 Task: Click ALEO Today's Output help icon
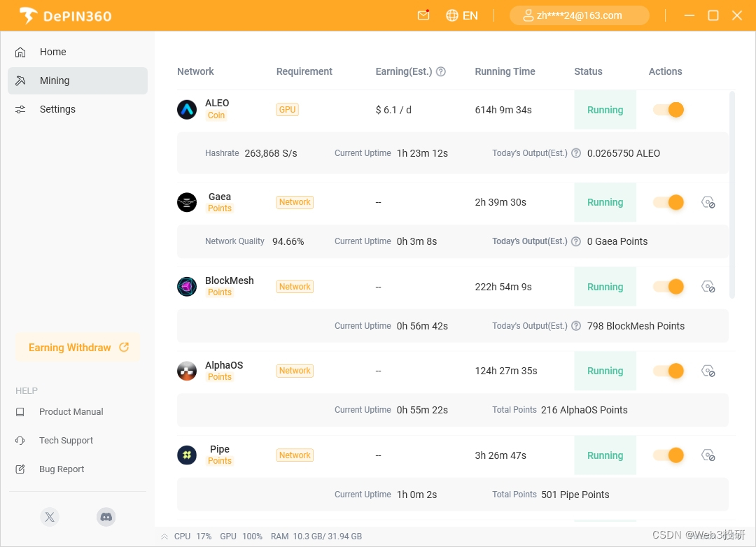tap(576, 153)
